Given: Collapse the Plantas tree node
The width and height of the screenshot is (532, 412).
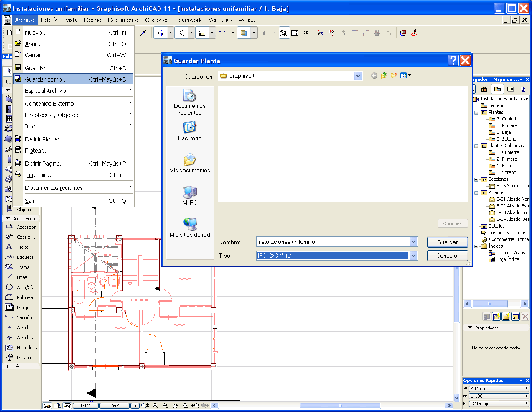Looking at the screenshot, I should point(476,113).
